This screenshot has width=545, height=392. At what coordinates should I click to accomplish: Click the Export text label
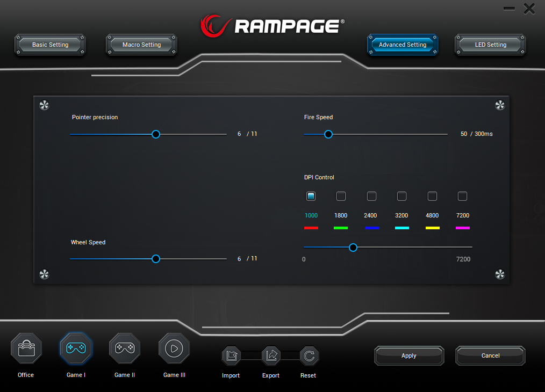point(271,375)
